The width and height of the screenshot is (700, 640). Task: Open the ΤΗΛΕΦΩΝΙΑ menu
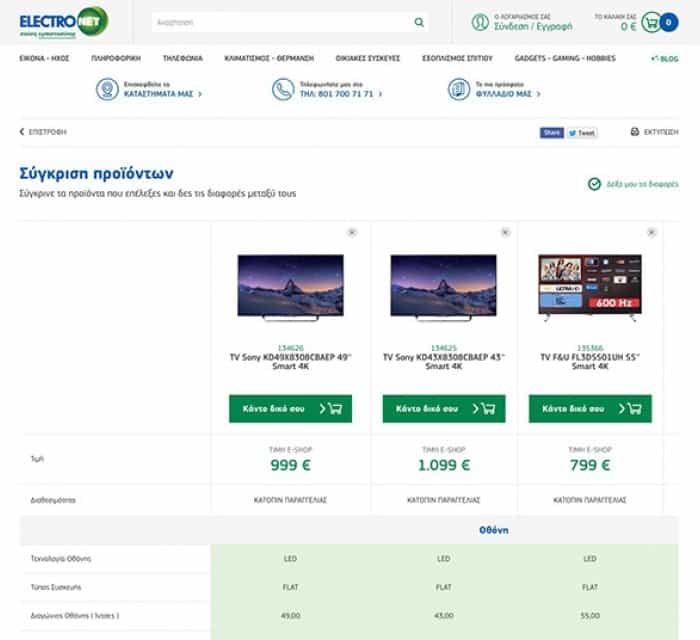183,58
